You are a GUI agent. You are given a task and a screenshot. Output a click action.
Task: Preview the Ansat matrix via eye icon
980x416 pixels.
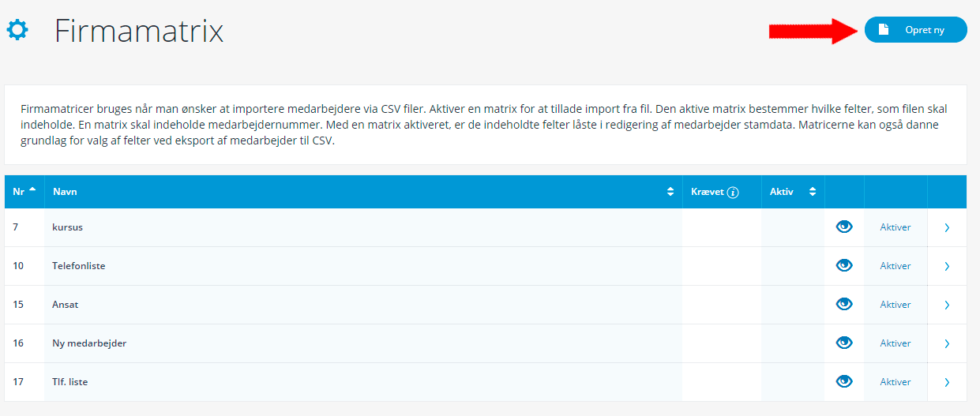click(844, 305)
